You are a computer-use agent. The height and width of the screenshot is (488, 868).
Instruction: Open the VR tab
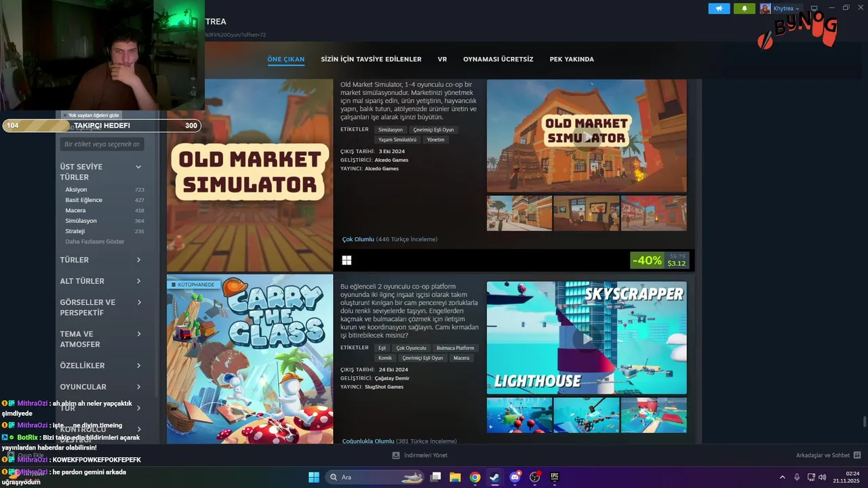442,60
